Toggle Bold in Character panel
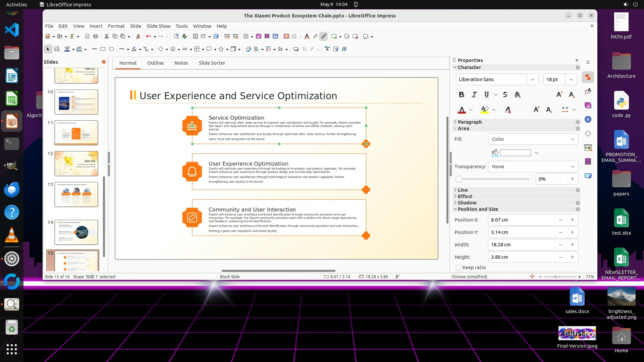Image resolution: width=644 pixels, height=362 pixels. pos(462,95)
